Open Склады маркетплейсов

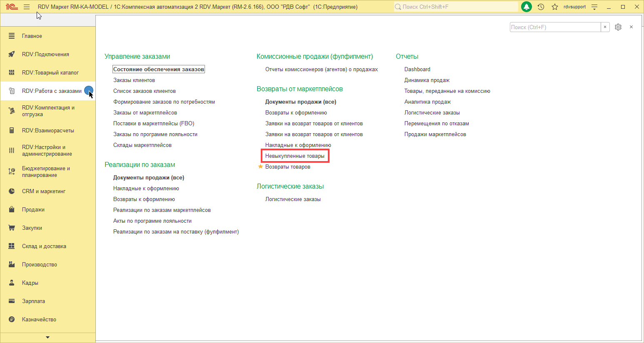(142, 145)
